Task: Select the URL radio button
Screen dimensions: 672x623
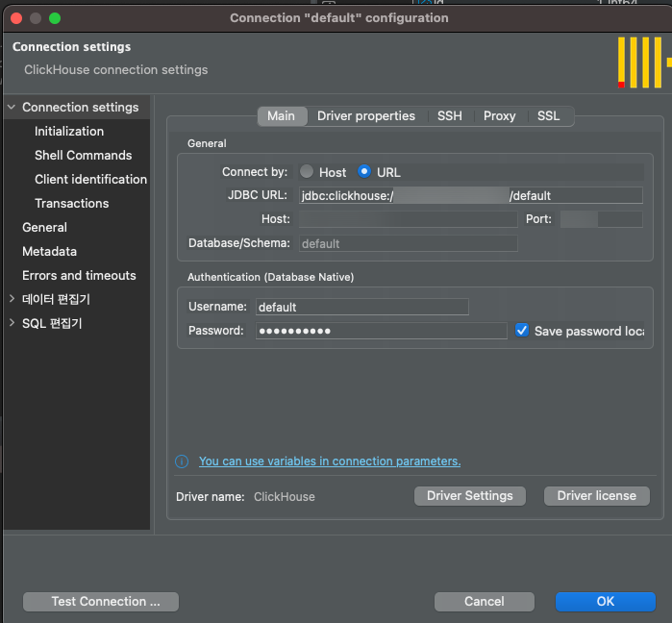Action: [x=364, y=172]
